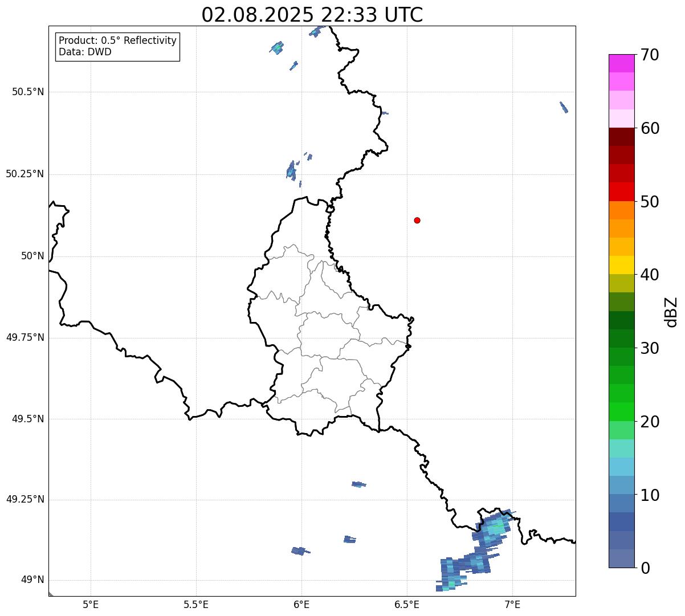Pick the bright magenta top colorbar segment

622,63
